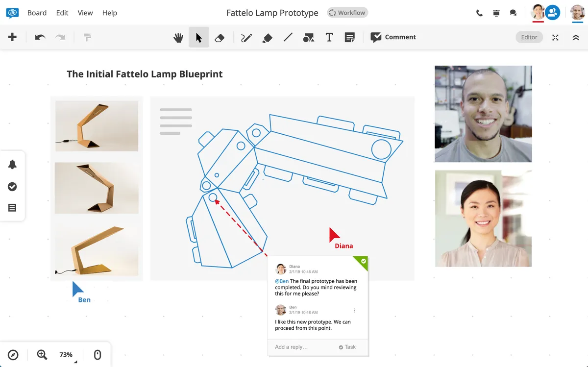Open the frames list sidebar icon
588x367 pixels.
pos(13,208)
